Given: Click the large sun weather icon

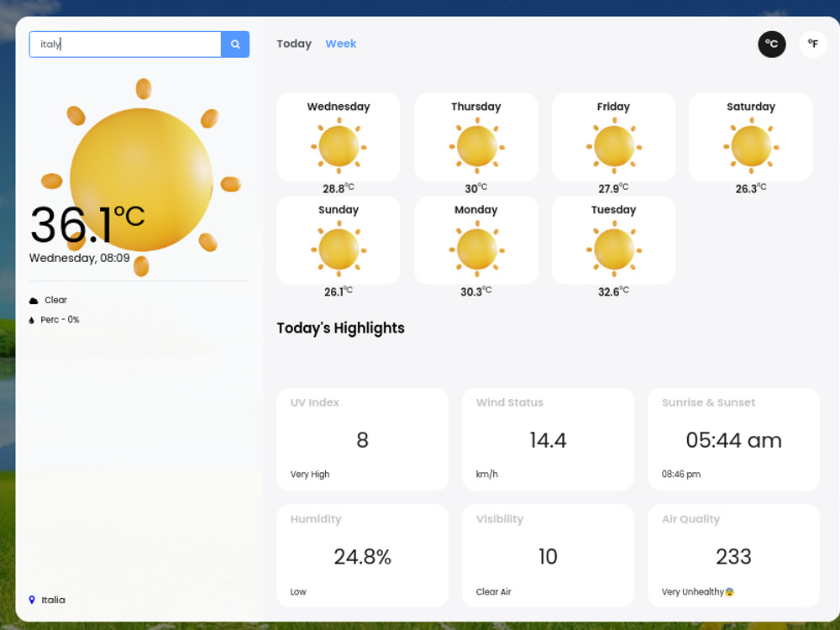Looking at the screenshot, I should coord(141,178).
